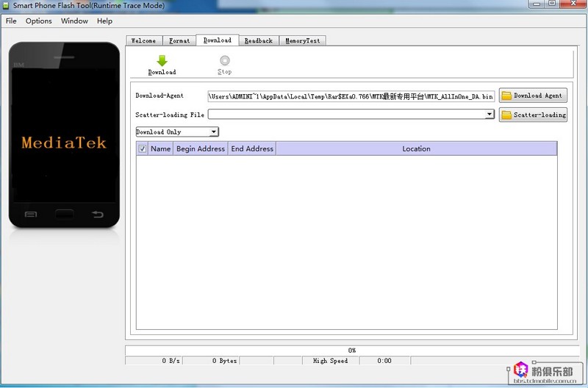Click the MediaTek phone image
Image resolution: width=588 pixels, height=388 pixels.
click(64, 135)
